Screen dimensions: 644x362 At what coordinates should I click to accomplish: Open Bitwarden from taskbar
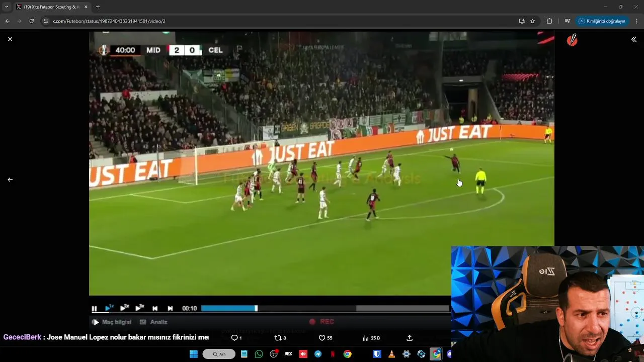[377, 354]
